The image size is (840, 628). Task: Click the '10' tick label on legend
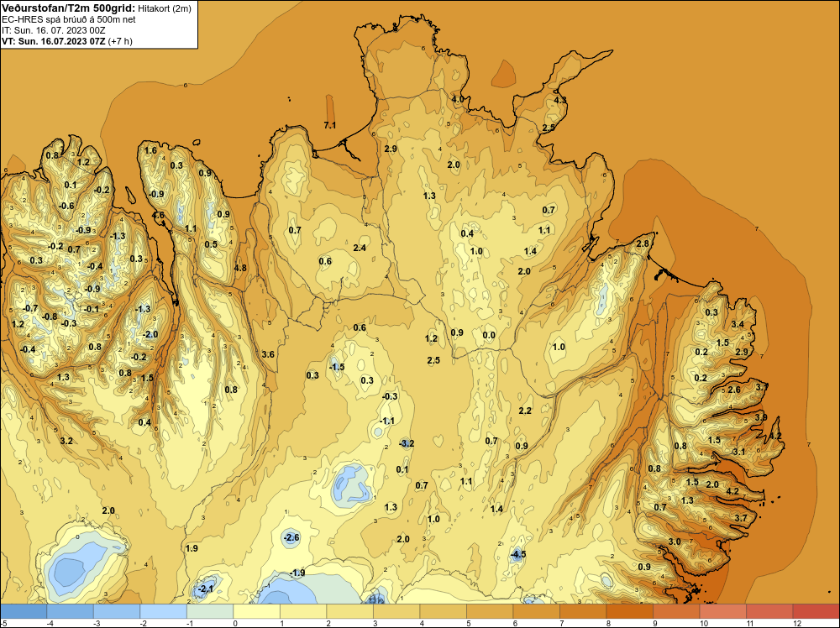coord(703,623)
